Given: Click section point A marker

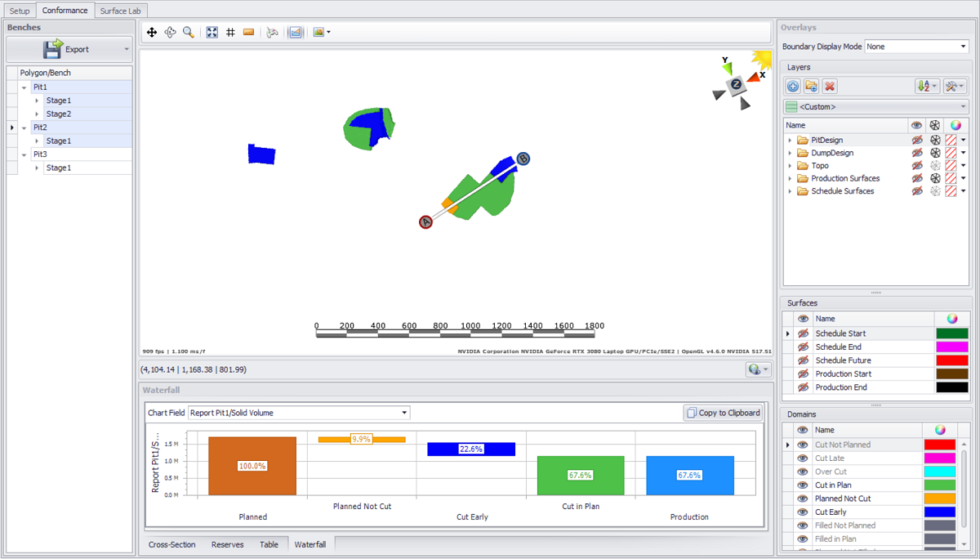Looking at the screenshot, I should pos(425,222).
